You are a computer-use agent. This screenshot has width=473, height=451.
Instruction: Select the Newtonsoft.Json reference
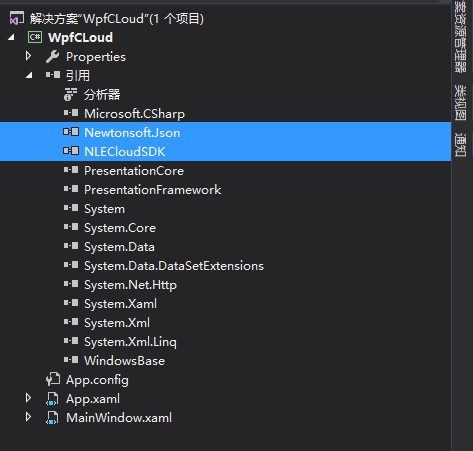[x=132, y=133]
